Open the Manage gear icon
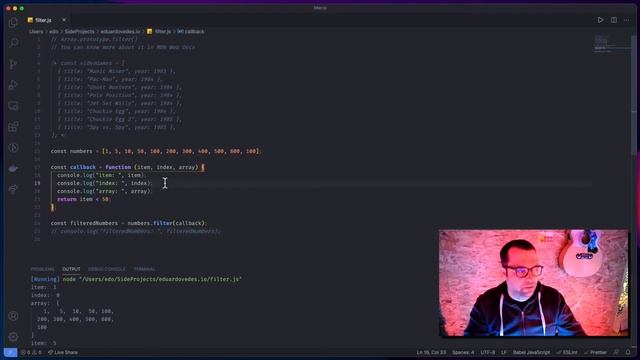Screen dimensions: 640x360 point(13,337)
